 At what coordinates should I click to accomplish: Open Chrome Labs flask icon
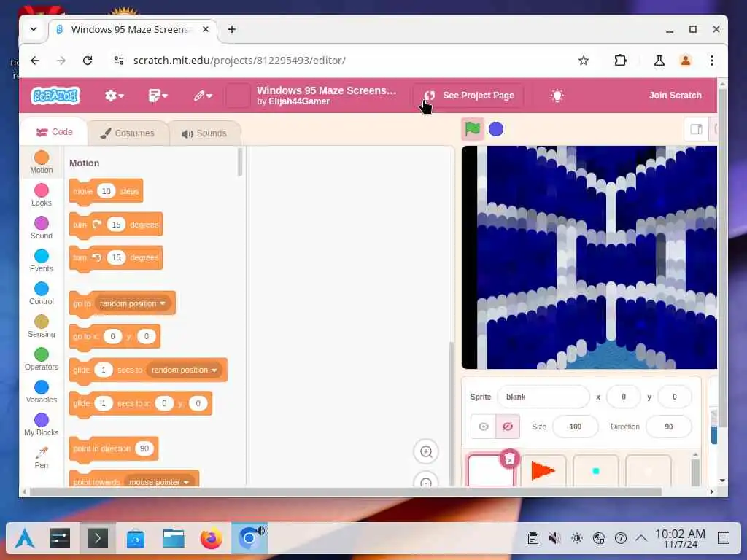[659, 61]
